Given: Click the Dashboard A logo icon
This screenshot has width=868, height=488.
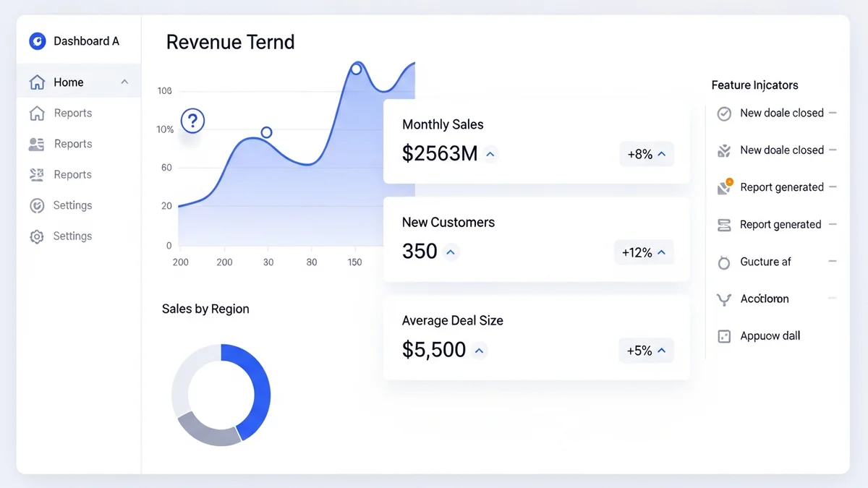Looking at the screenshot, I should [37, 41].
